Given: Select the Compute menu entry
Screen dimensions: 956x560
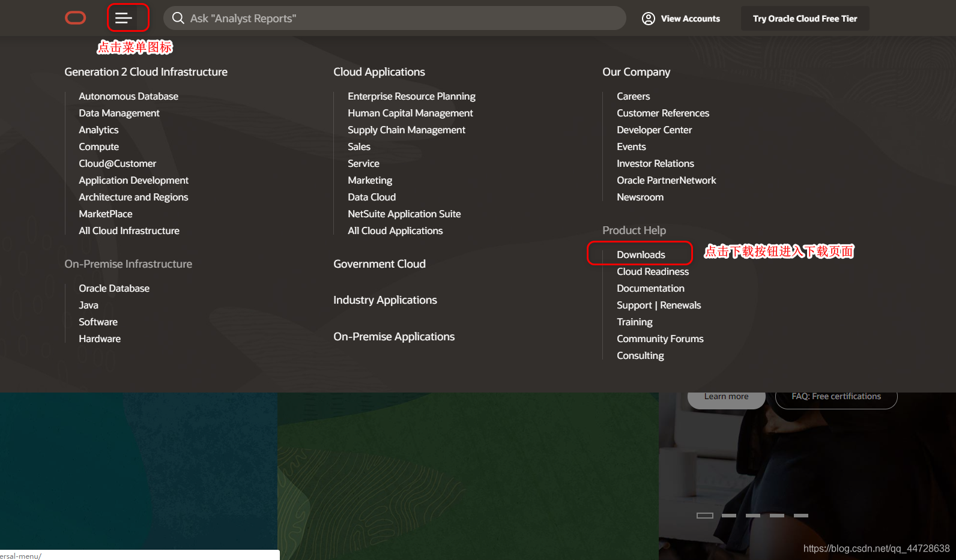Looking at the screenshot, I should pyautogui.click(x=98, y=146).
